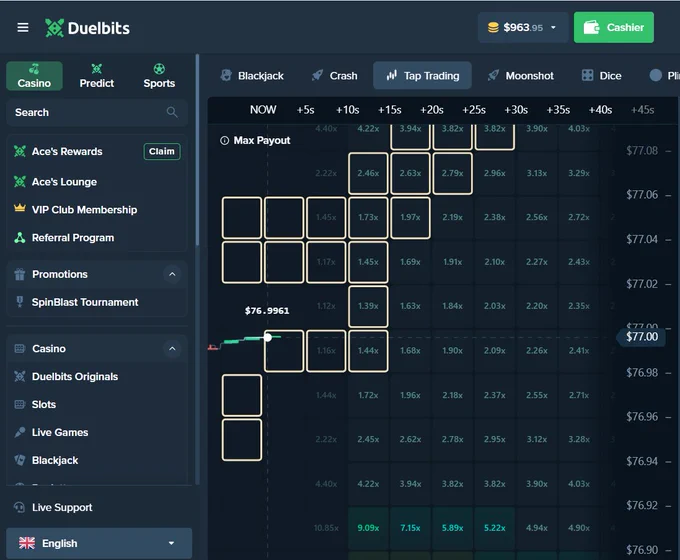Open Ace's Lounge
The width and height of the screenshot is (680, 560).
[64, 182]
